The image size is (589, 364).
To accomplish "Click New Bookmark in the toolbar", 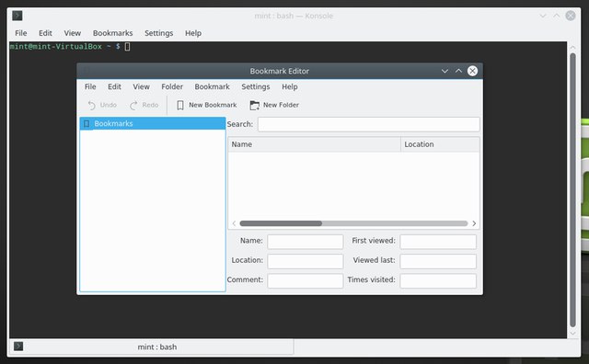I will (x=206, y=105).
